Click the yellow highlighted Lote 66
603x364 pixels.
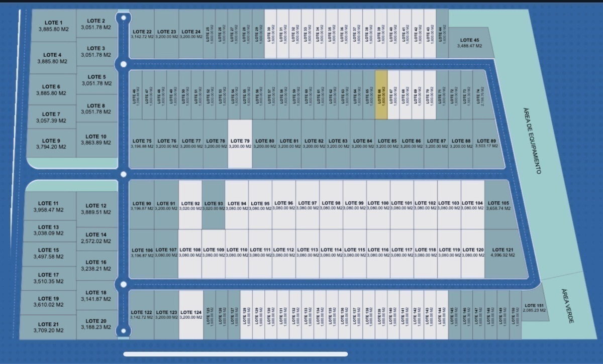coord(381,94)
